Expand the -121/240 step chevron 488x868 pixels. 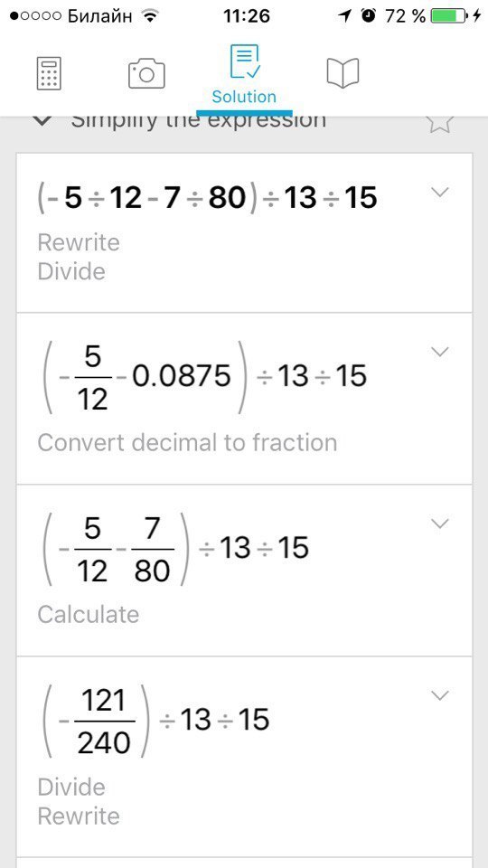440,695
